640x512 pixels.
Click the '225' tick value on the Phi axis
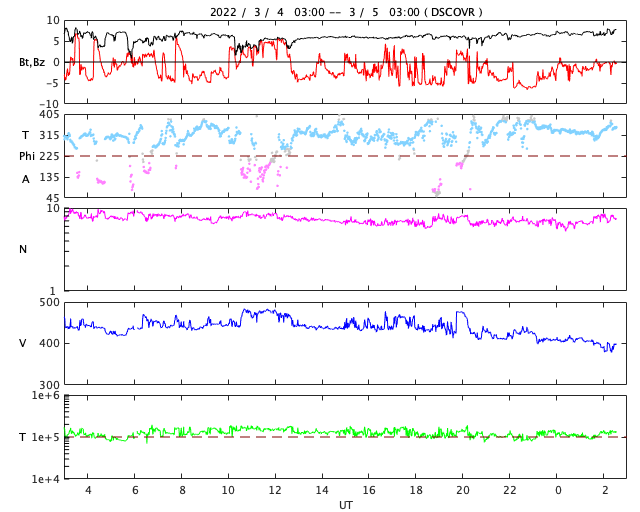(49, 156)
